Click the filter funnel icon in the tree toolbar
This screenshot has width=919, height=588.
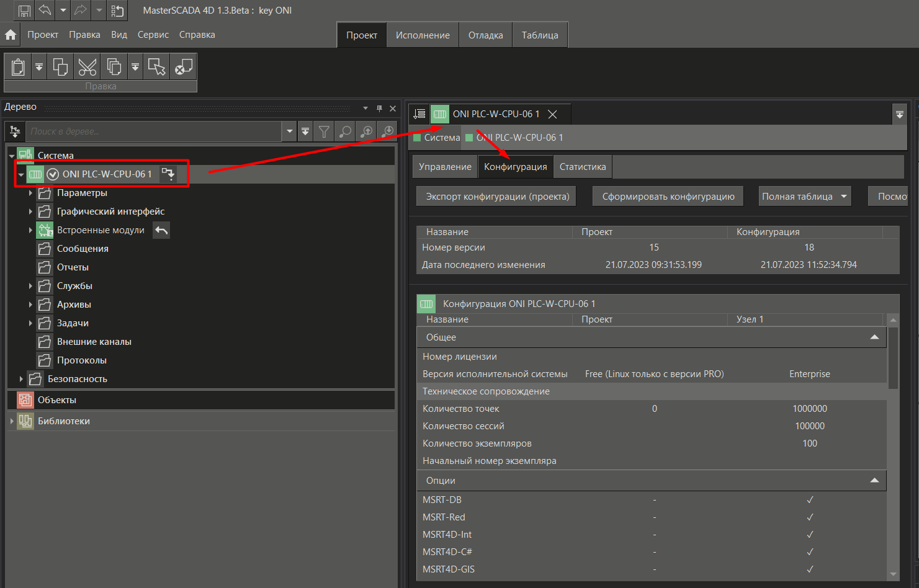point(324,131)
